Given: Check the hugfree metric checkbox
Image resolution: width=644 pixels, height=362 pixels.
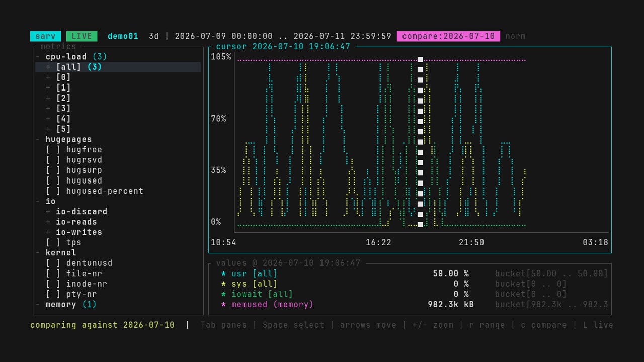Looking at the screenshot, I should click(53, 150).
